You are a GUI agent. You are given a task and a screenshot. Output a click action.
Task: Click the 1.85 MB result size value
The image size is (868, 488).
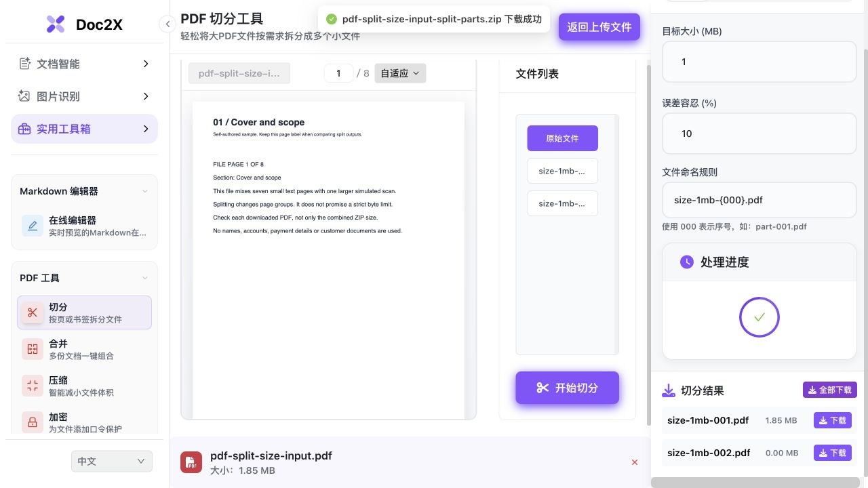781,420
